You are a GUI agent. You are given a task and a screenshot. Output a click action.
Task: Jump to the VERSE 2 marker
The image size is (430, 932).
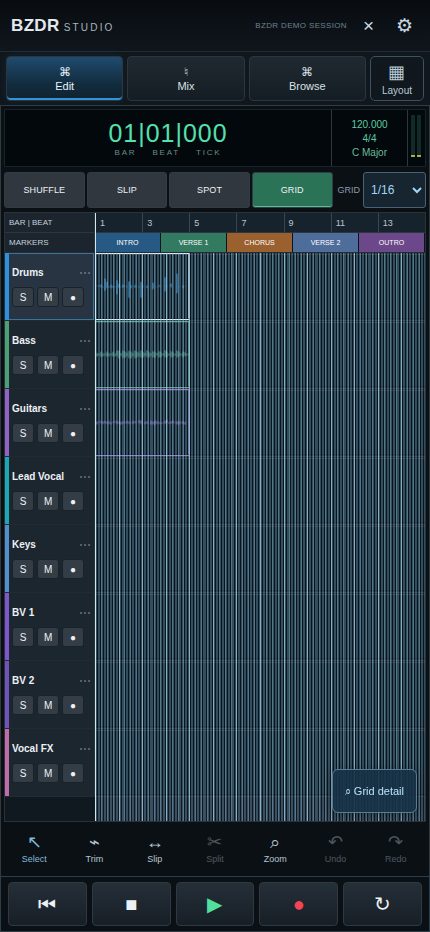[325, 243]
